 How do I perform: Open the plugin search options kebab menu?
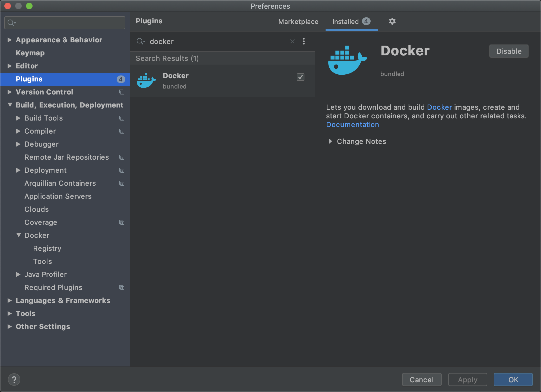tap(304, 41)
